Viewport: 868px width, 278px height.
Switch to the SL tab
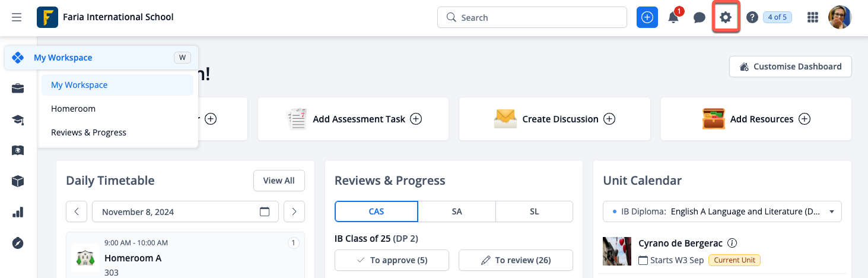click(534, 211)
